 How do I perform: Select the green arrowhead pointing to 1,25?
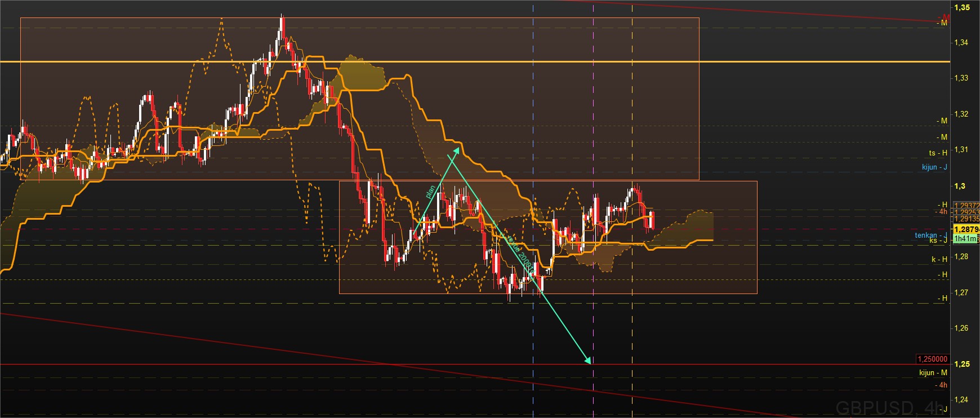click(x=588, y=361)
